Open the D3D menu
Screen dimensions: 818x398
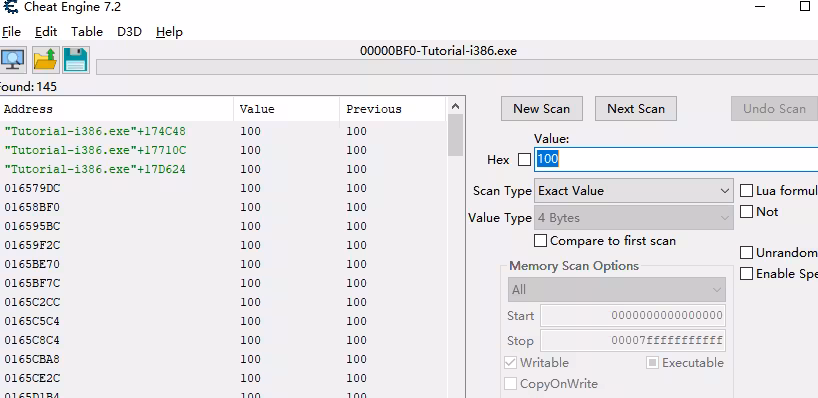(x=129, y=32)
